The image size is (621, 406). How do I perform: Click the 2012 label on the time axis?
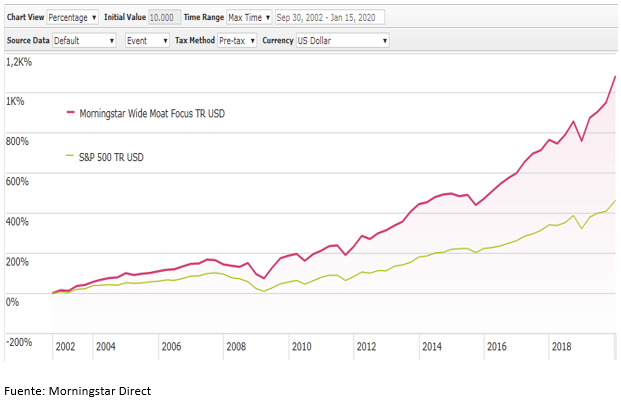coord(366,347)
